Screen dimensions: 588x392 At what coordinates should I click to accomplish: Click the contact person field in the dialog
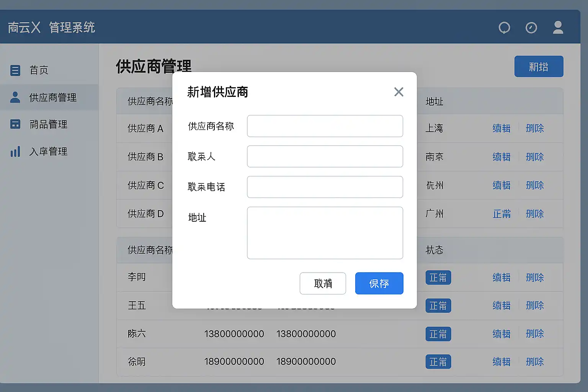pos(325,156)
